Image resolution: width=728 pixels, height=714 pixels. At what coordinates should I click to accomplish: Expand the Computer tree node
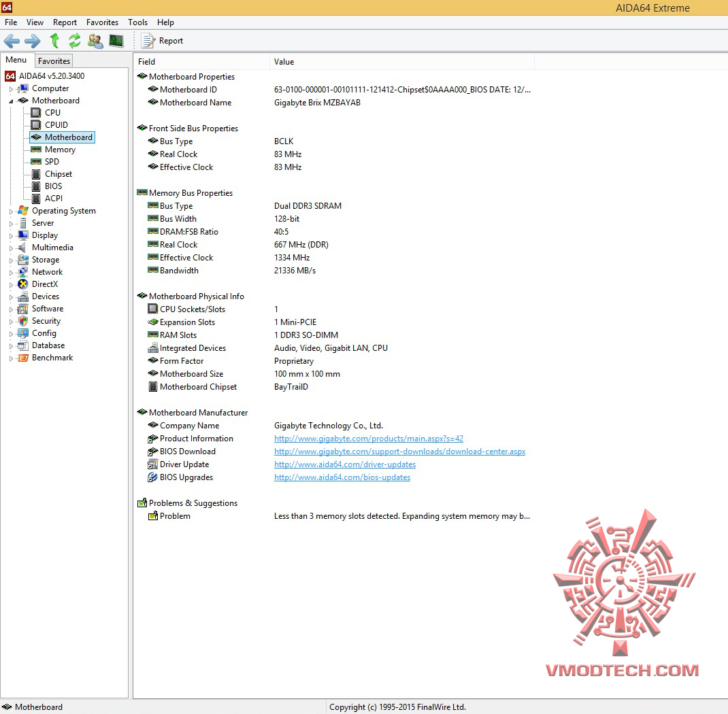[x=11, y=88]
